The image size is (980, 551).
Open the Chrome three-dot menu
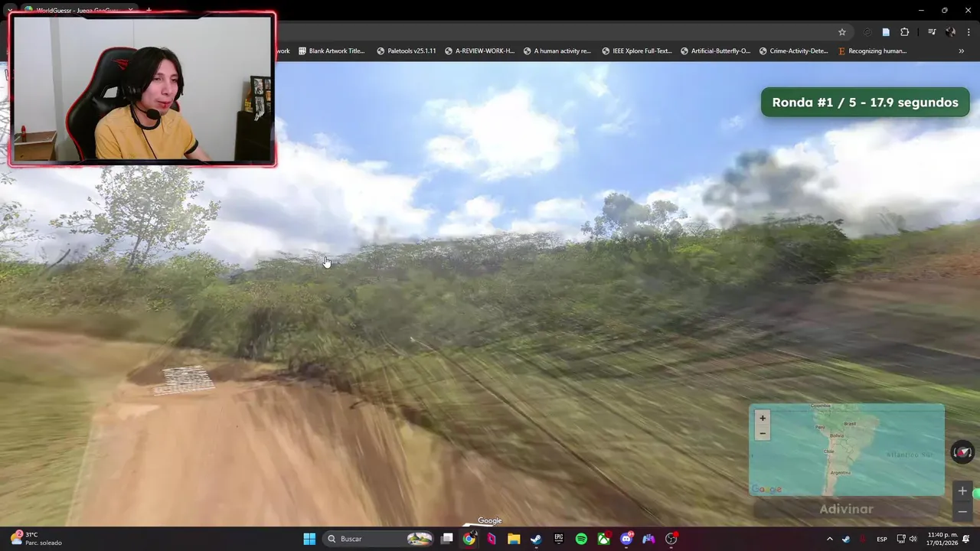[969, 32]
